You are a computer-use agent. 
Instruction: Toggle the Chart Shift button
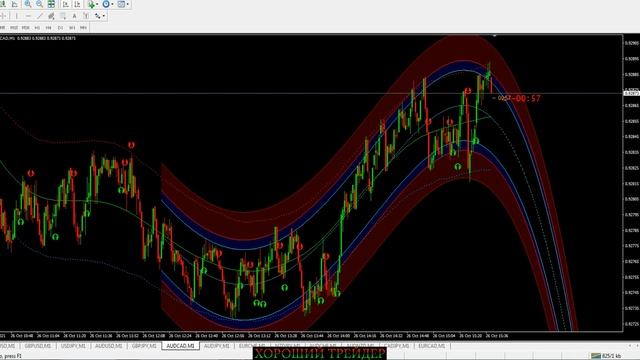coord(77,4)
